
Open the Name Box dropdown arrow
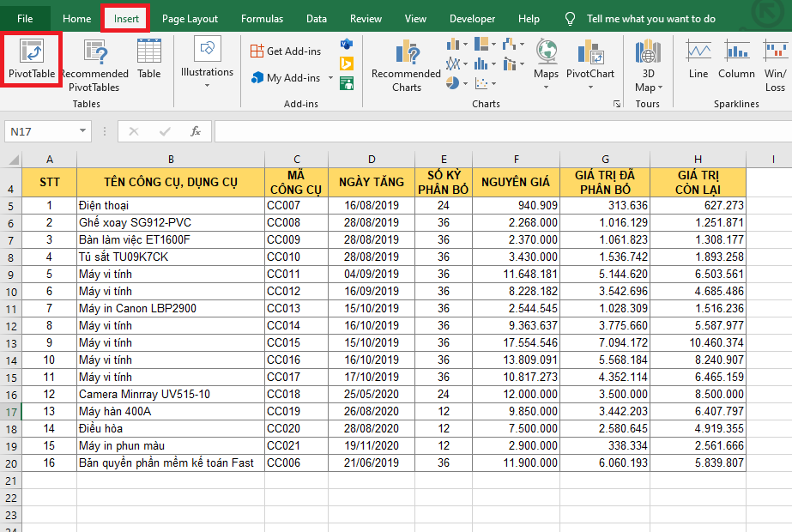pyautogui.click(x=83, y=131)
